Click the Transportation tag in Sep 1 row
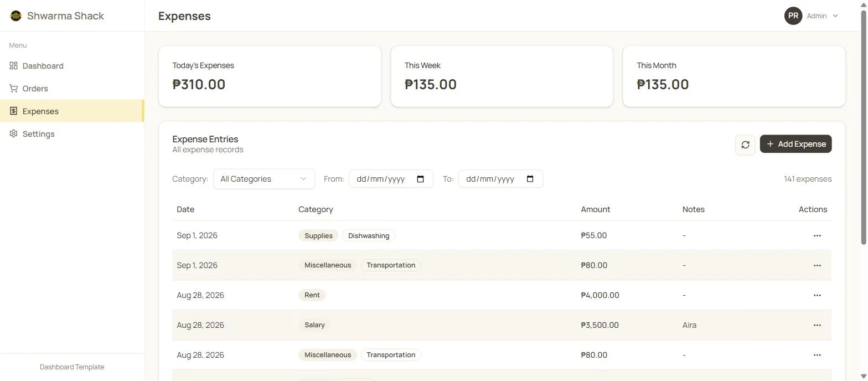The image size is (868, 381). pyautogui.click(x=391, y=265)
